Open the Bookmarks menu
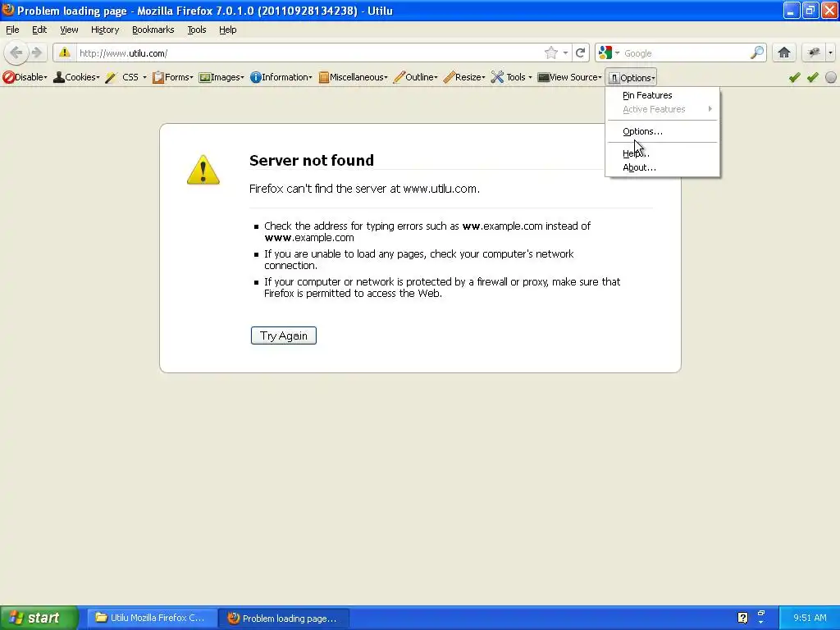 [153, 30]
